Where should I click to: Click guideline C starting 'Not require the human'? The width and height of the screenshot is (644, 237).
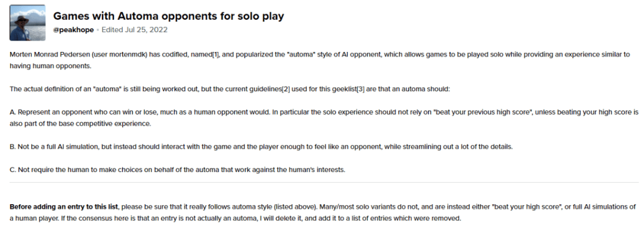click(x=178, y=170)
